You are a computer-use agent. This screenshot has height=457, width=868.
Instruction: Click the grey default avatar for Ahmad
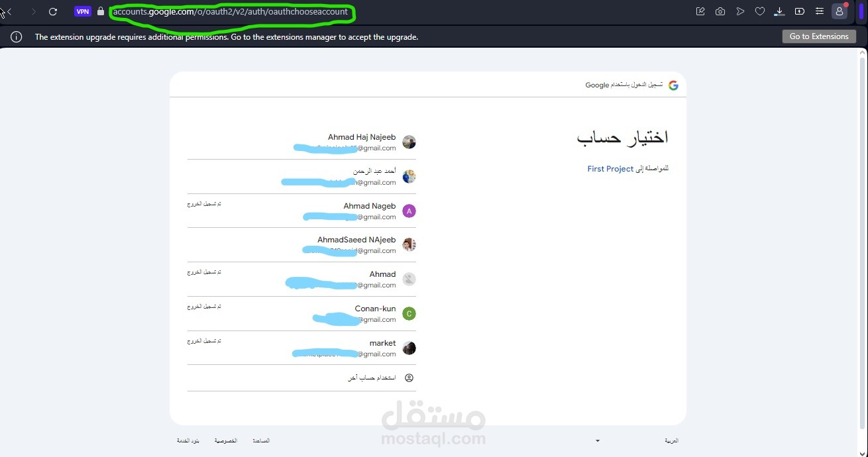click(x=409, y=279)
